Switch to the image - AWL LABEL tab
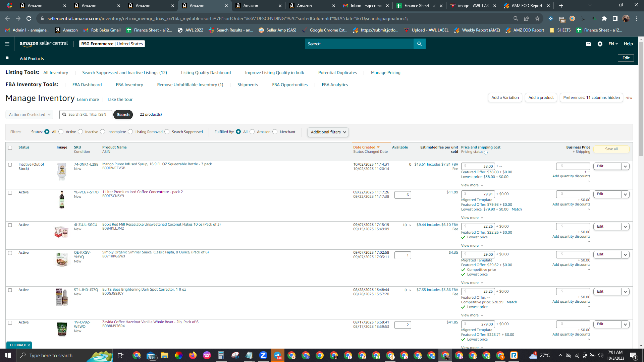The image size is (644, 362). 473,6
